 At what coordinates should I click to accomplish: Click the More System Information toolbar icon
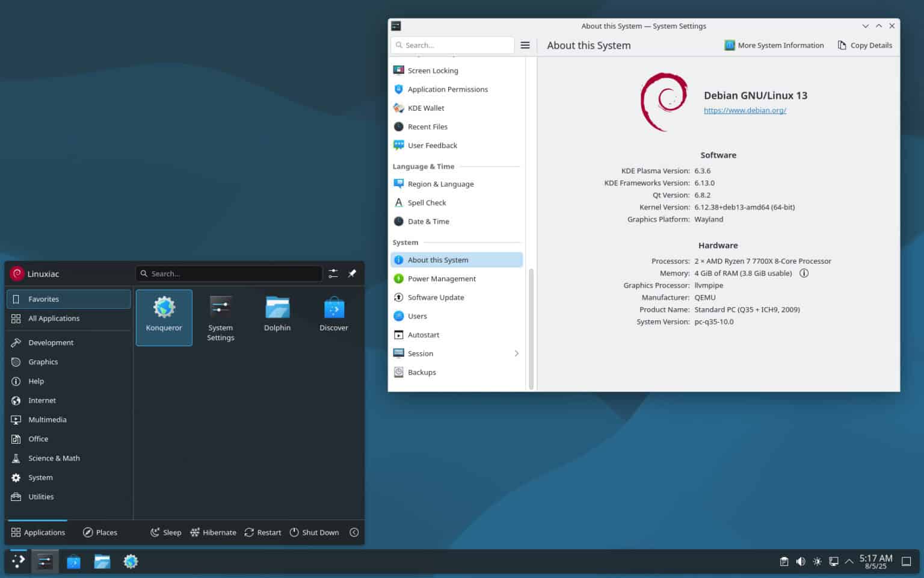coord(730,45)
